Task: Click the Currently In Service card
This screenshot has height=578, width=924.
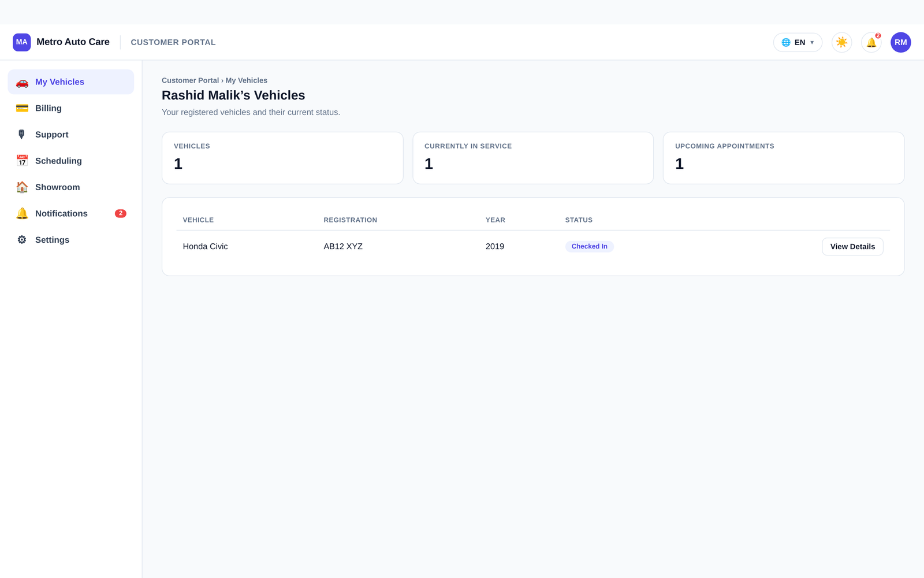Action: pos(533,158)
